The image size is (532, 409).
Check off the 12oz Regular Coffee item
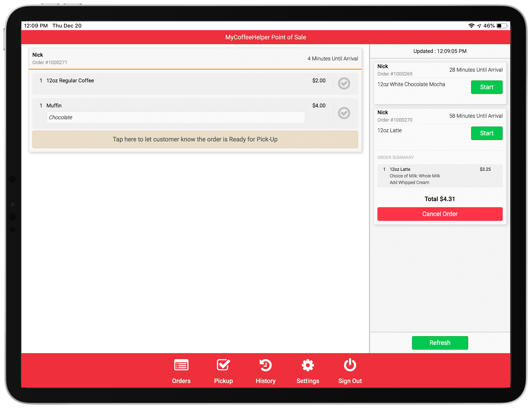click(x=344, y=83)
